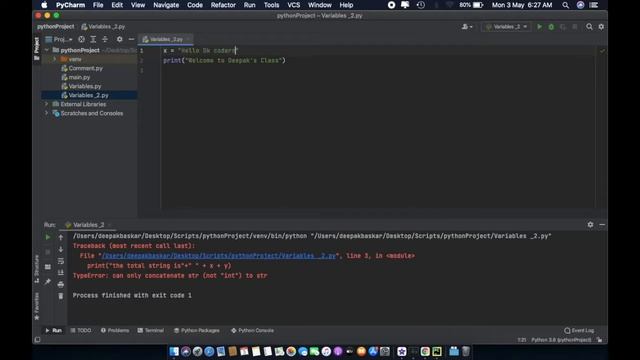Hide the Run tool window
Screen dimensions: 640x360
tap(602, 224)
